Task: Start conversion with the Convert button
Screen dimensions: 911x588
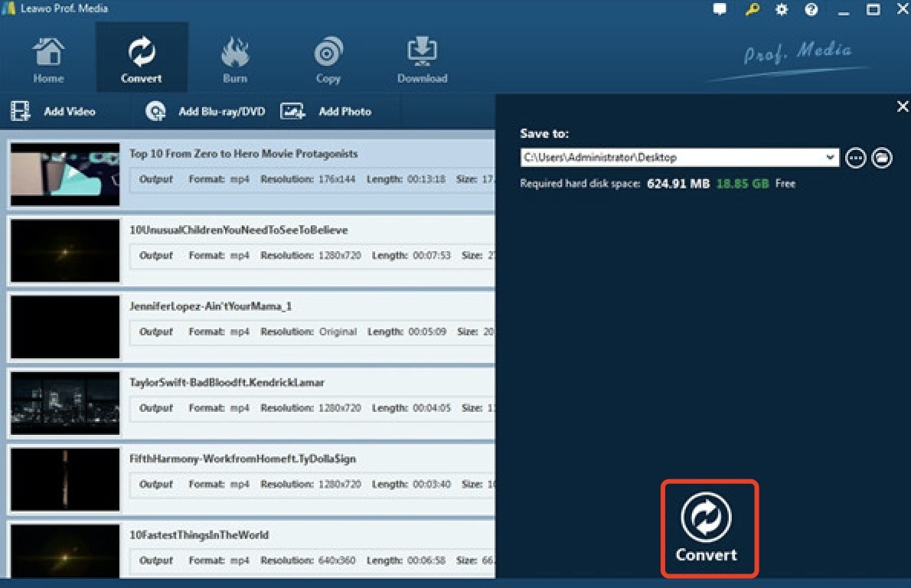Action: pyautogui.click(x=707, y=528)
